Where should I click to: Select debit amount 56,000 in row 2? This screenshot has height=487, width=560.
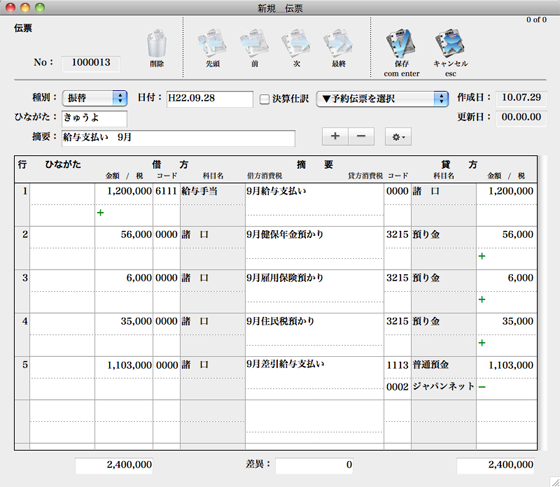click(136, 235)
